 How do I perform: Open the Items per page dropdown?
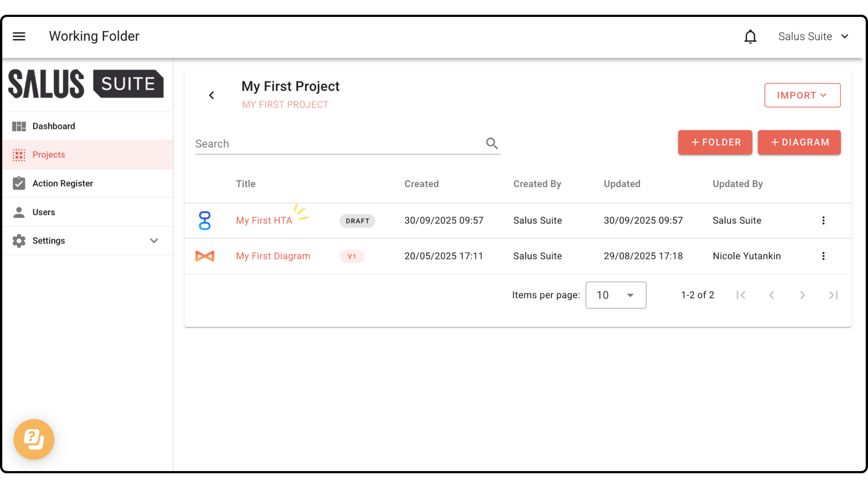(x=615, y=295)
